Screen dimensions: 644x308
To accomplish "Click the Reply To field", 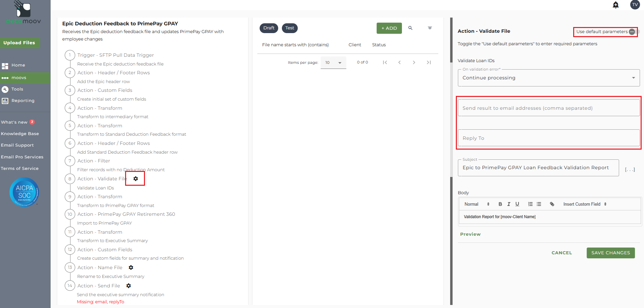I will [x=549, y=138].
